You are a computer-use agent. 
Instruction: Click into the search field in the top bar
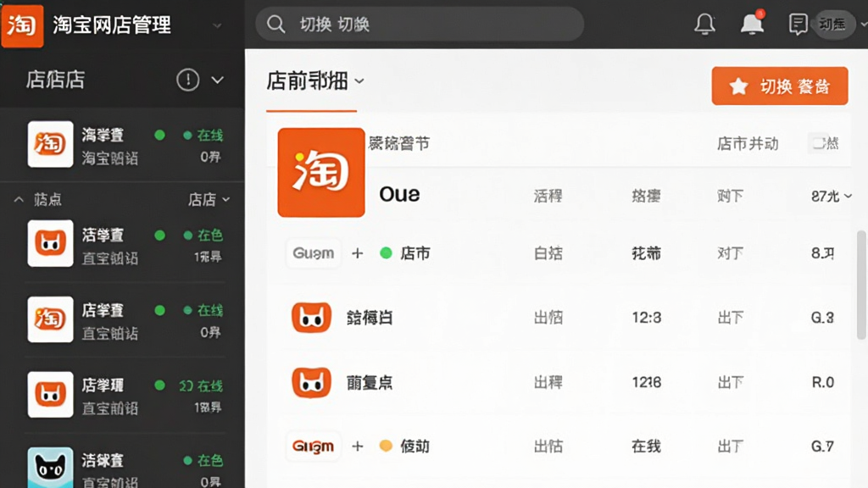420,25
